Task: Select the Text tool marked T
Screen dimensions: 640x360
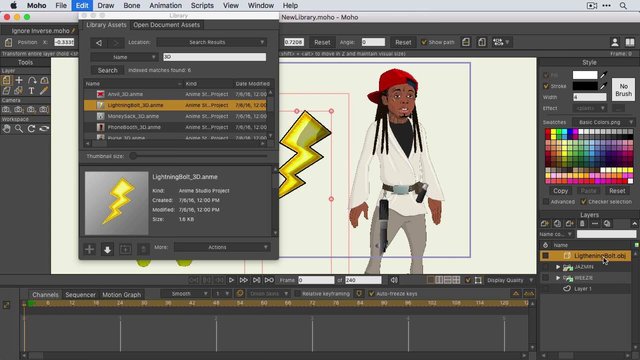Action: coord(31,91)
